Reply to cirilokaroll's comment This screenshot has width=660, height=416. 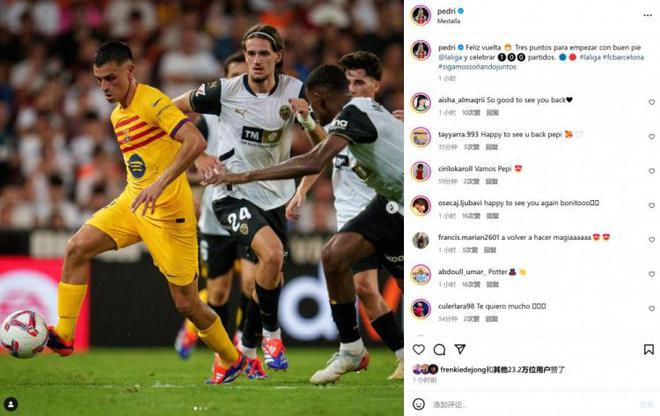(x=492, y=181)
